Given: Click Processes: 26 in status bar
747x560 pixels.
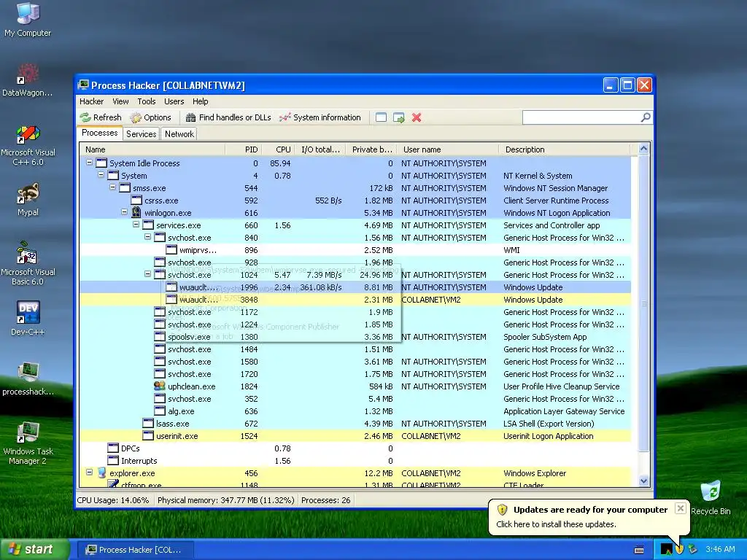Looking at the screenshot, I should (326, 500).
